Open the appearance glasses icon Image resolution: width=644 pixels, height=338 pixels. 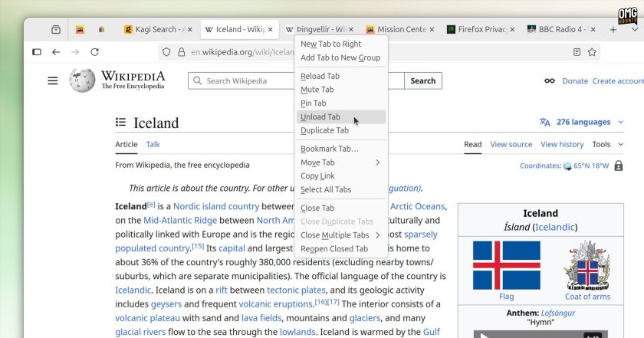(550, 81)
